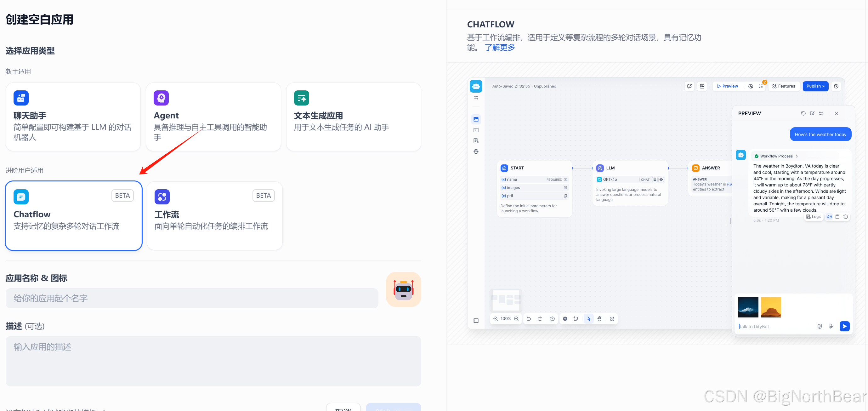
Task: Click the plus icon to add a node
Action: pos(565,319)
